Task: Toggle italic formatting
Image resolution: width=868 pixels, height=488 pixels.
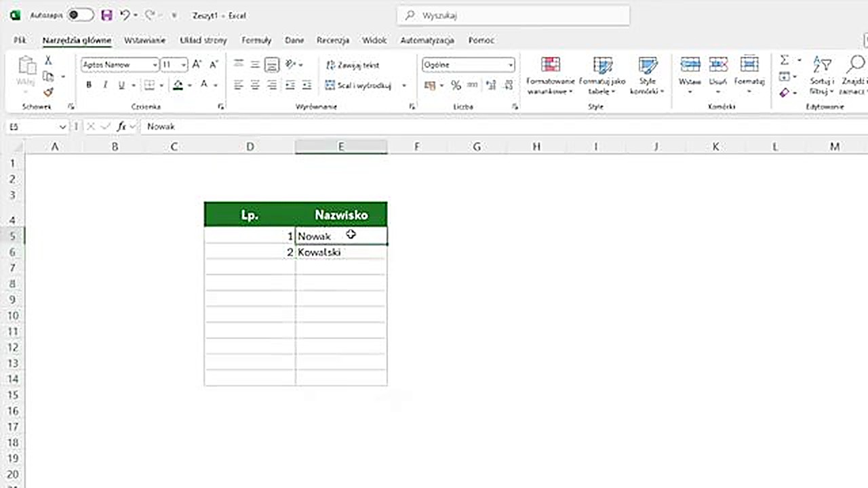Action: [x=105, y=85]
